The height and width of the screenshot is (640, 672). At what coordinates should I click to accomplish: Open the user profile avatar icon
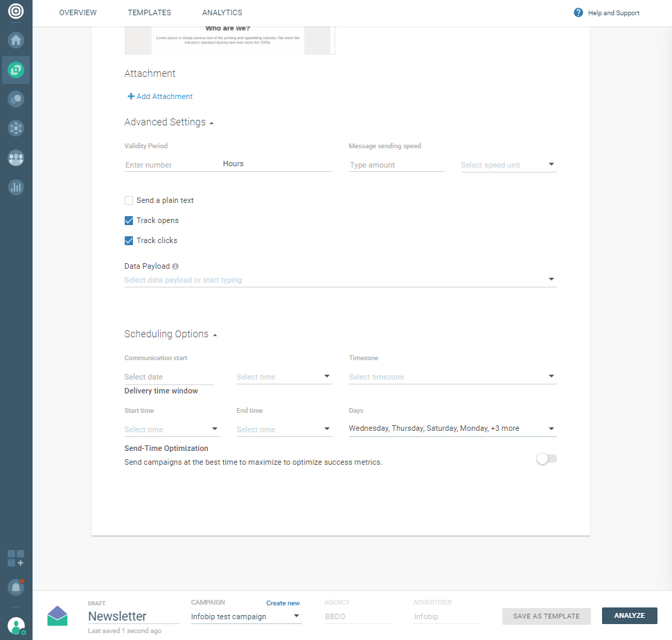[16, 625]
